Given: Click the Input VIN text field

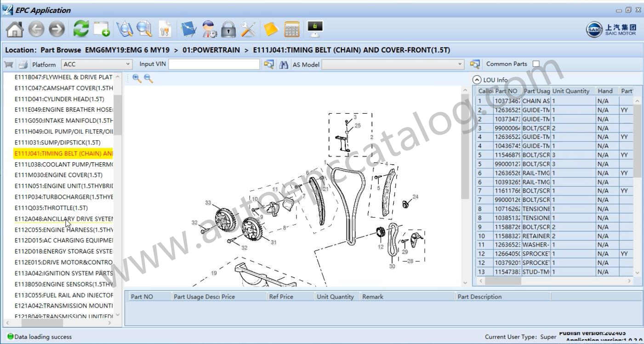Looking at the screenshot, I should (x=214, y=64).
